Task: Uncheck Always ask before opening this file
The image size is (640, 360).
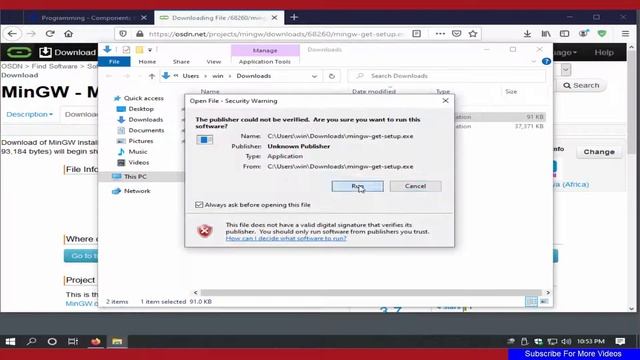Action: click(199, 205)
